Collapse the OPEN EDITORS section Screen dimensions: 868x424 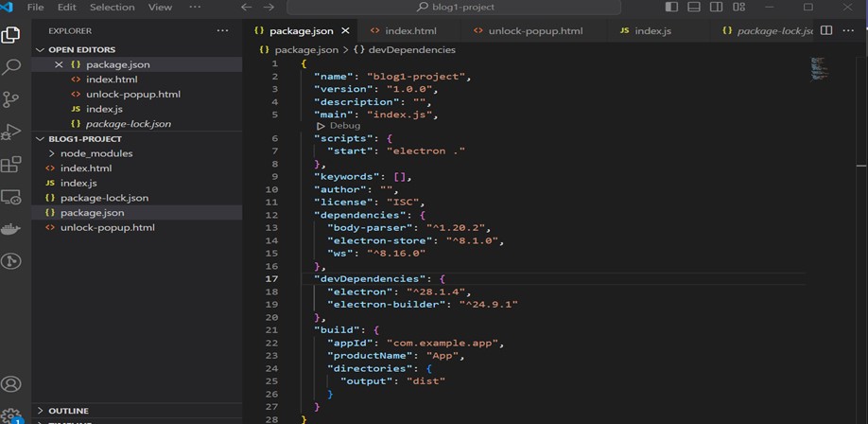click(41, 49)
